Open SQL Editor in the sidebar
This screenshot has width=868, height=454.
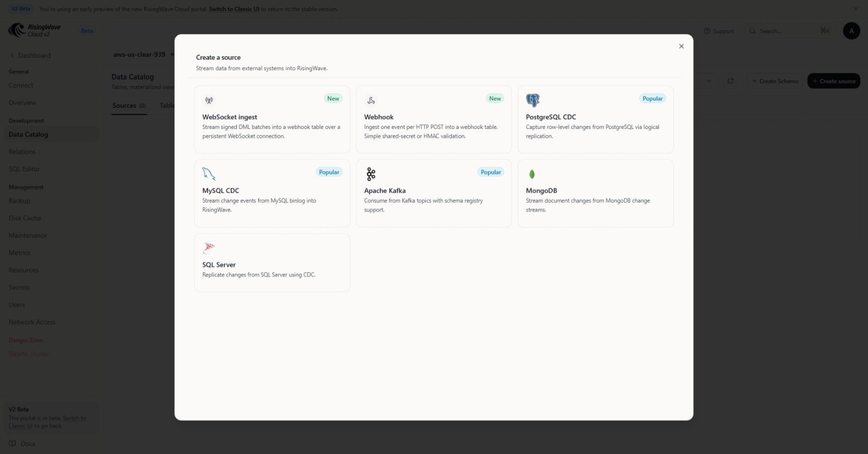(x=24, y=169)
